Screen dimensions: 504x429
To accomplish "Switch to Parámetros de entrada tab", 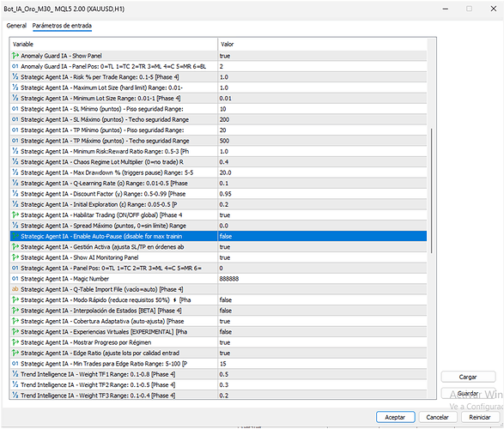I will point(62,26).
